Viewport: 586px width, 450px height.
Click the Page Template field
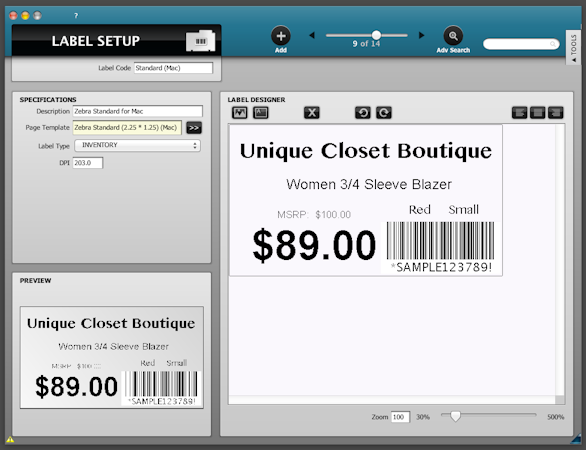pyautogui.click(x=127, y=127)
